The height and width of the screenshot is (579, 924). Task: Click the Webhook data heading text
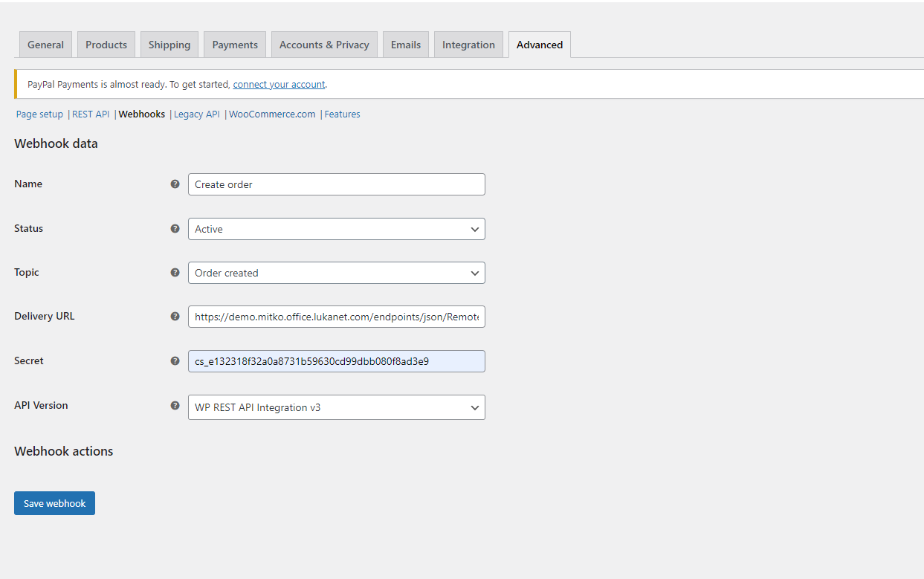[56, 143]
